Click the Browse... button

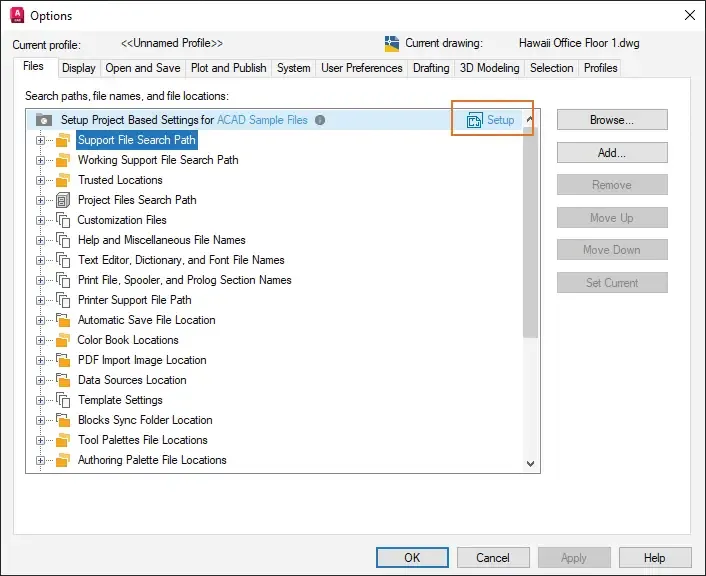point(612,120)
